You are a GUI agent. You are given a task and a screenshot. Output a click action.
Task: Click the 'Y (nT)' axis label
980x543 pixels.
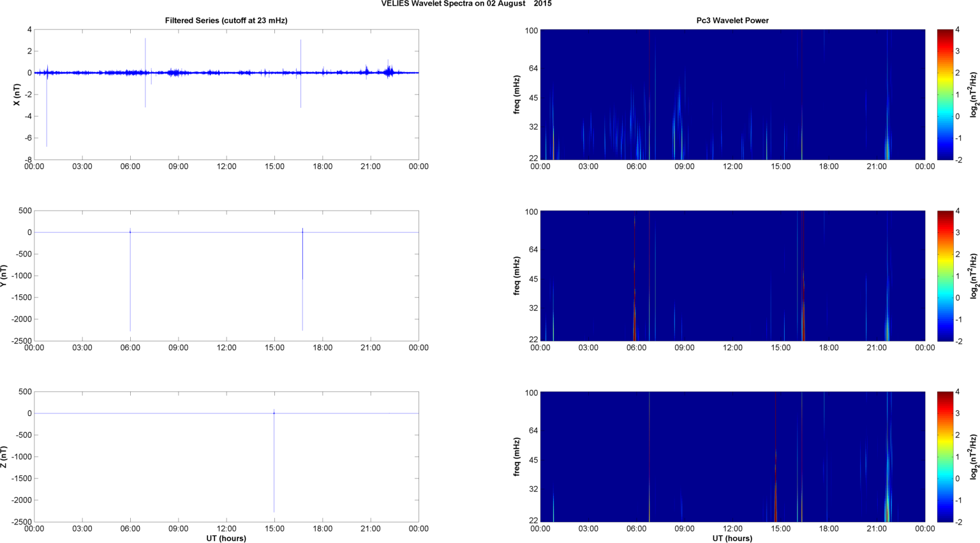(x=4, y=276)
